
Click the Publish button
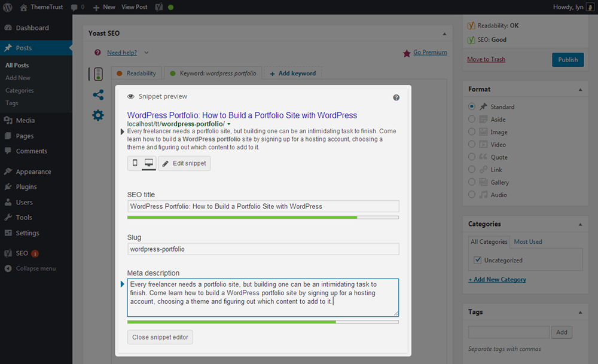click(x=568, y=60)
